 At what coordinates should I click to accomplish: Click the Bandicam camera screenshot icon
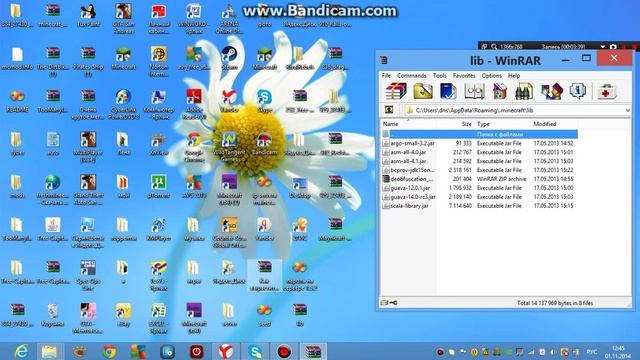[x=613, y=47]
